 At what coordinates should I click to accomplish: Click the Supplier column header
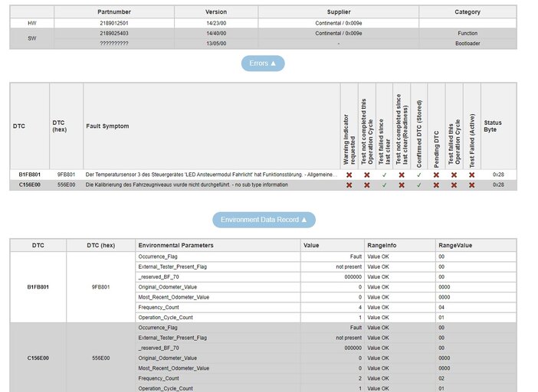coord(338,12)
